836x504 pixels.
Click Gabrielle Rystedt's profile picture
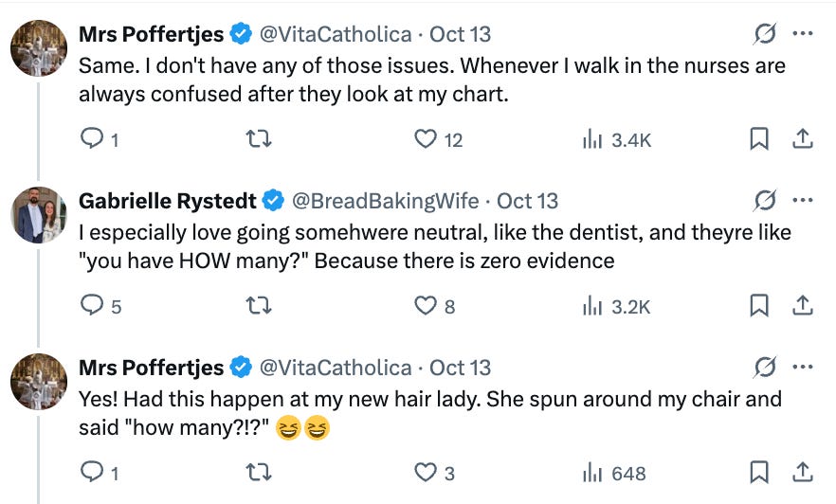[x=39, y=216]
